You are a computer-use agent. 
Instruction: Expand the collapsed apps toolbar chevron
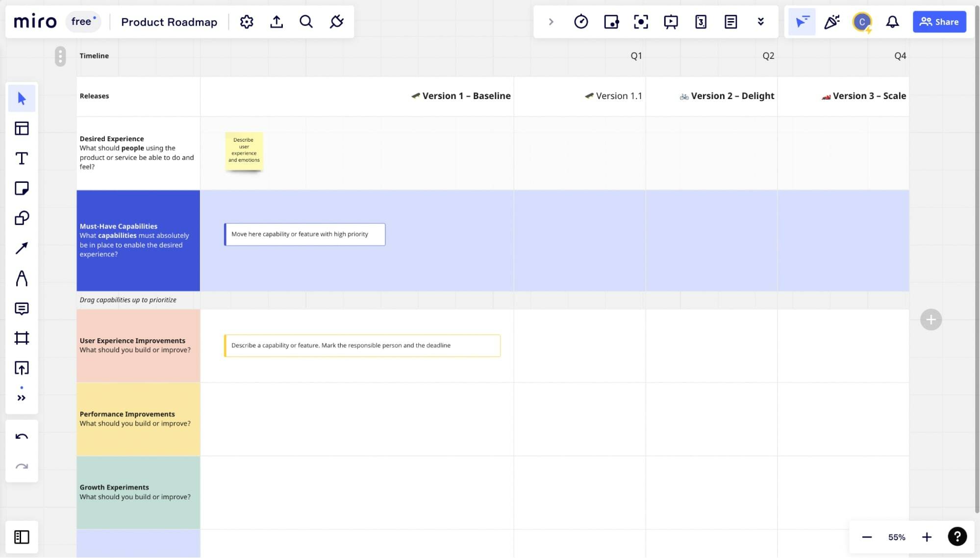pyautogui.click(x=551, y=22)
